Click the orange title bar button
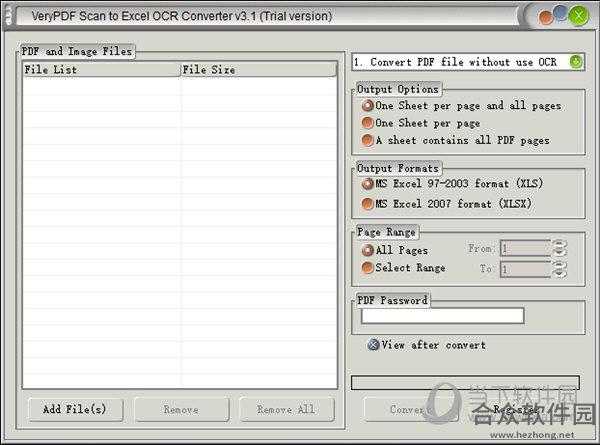600x445 pixels. 545,18
